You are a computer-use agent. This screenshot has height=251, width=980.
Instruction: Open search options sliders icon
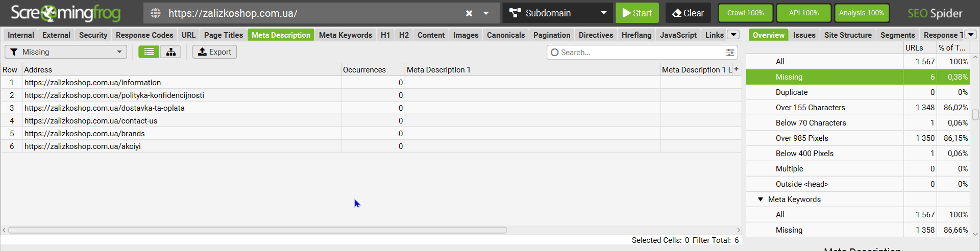coord(730,53)
